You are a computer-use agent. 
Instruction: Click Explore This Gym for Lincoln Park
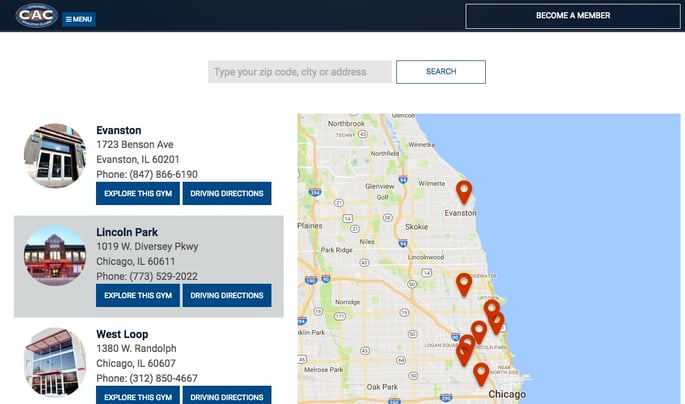pyautogui.click(x=138, y=296)
